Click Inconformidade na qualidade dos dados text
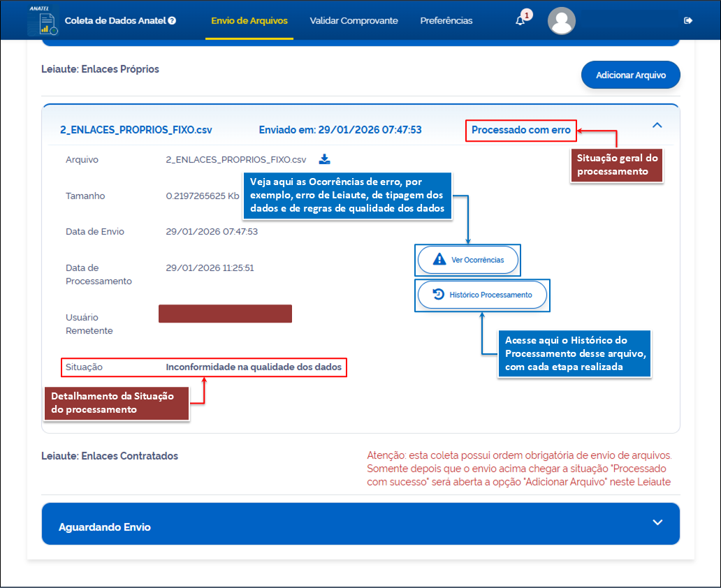Screen dimensions: 721x588 [254, 367]
